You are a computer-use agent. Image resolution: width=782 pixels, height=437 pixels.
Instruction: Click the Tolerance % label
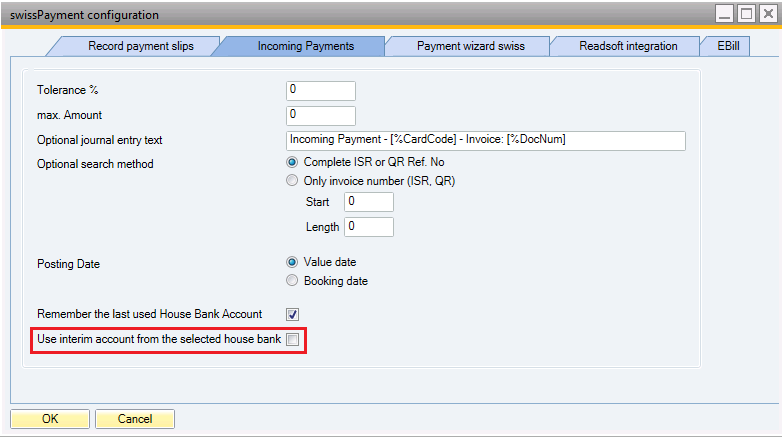click(67, 90)
